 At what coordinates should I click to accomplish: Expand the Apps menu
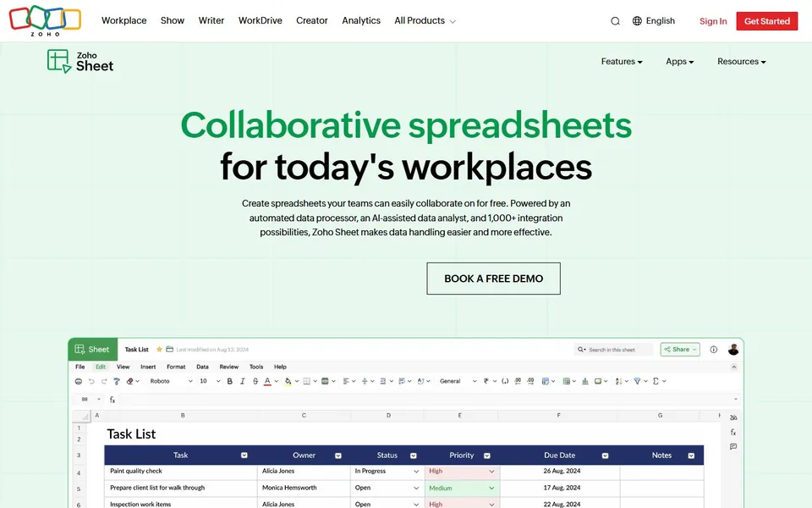(x=679, y=61)
